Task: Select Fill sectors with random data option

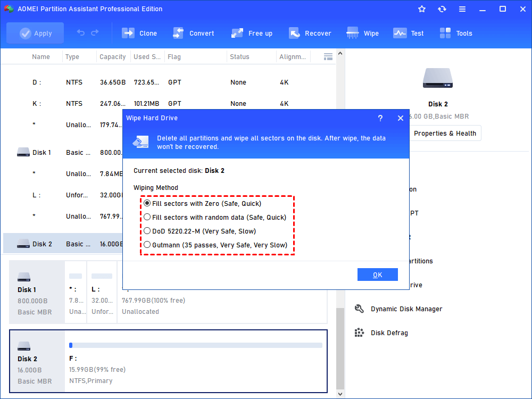Action: pos(215,218)
